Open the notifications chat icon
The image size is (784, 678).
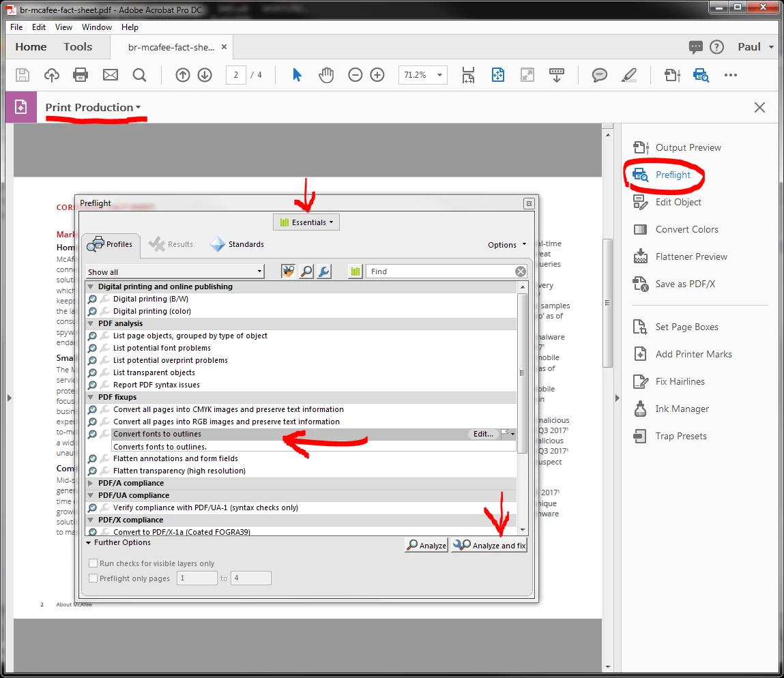695,47
